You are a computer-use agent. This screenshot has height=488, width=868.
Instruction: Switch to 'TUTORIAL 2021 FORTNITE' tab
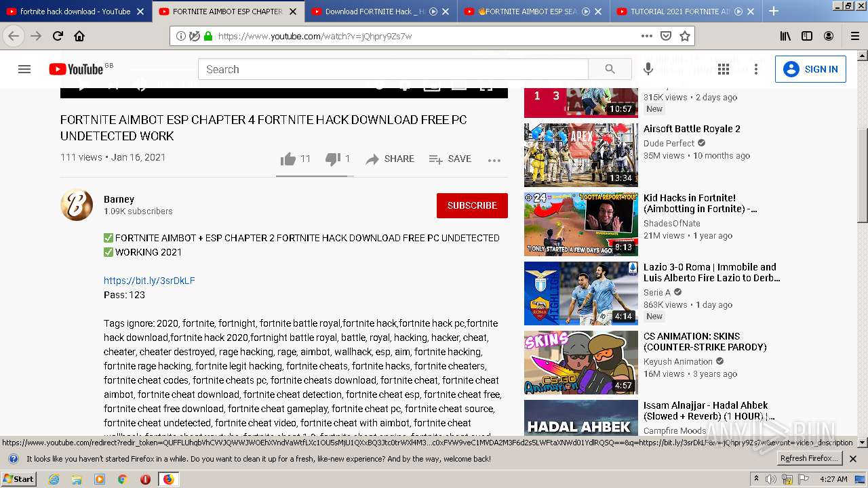[x=686, y=12]
